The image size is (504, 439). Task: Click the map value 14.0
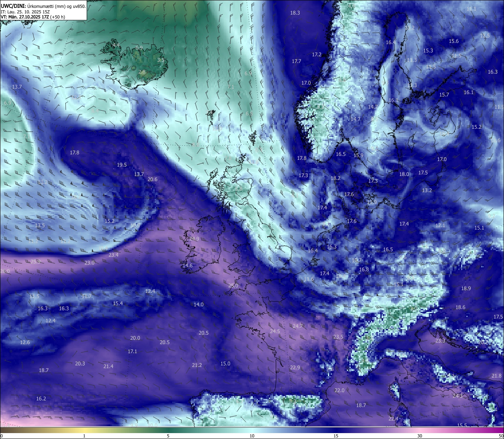pyautogui.click(x=198, y=305)
